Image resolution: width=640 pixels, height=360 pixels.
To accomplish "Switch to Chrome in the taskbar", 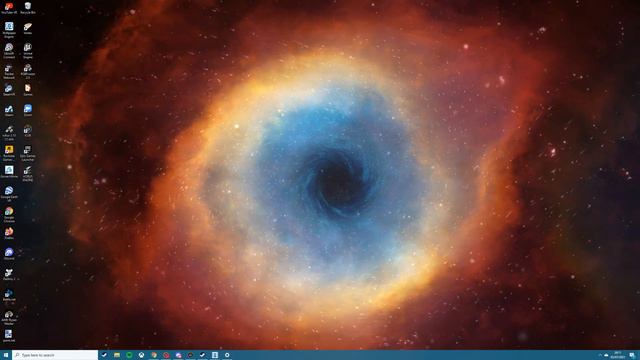I will click(x=153, y=355).
